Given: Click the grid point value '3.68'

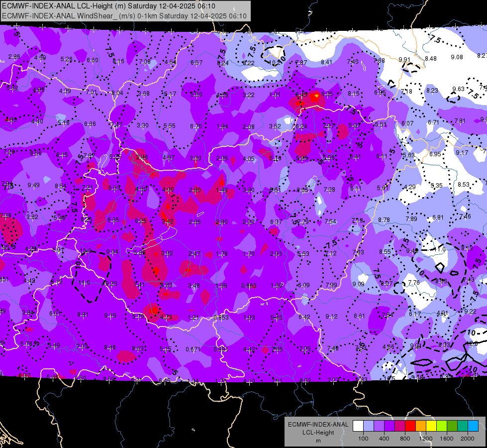Looking at the screenshot, I should tap(143, 93).
